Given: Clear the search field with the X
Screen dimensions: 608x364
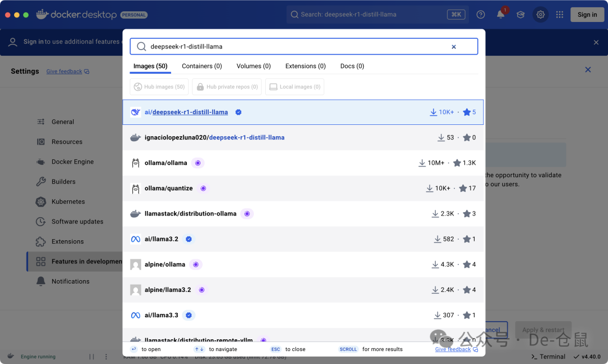Looking at the screenshot, I should pyautogui.click(x=454, y=47).
